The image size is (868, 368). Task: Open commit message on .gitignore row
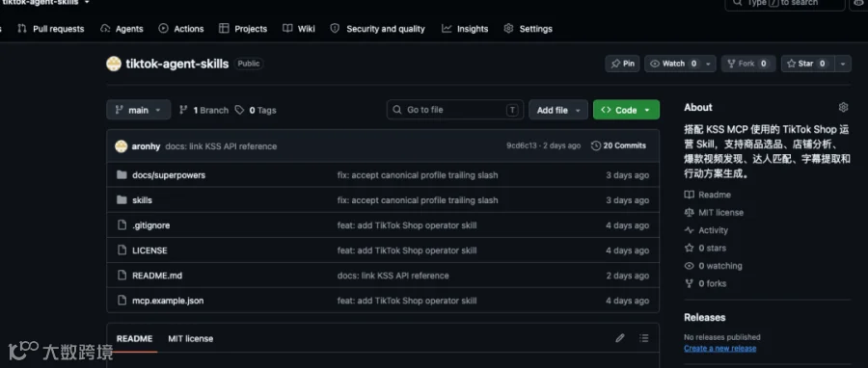(x=407, y=225)
